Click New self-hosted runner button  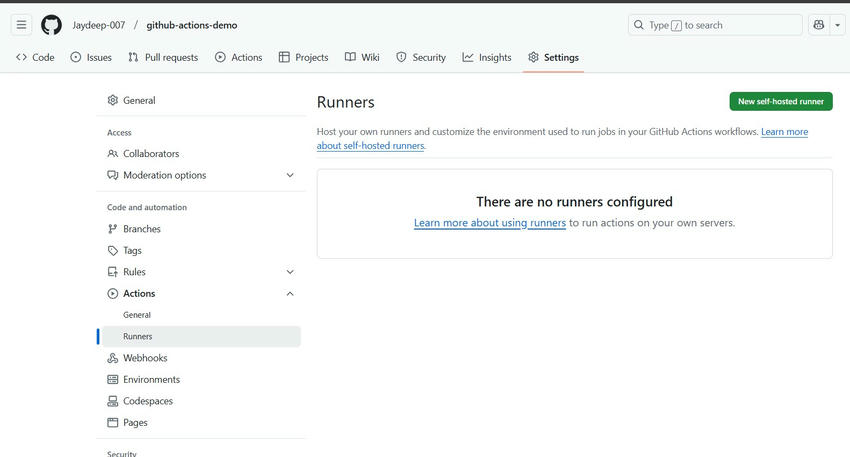click(x=781, y=101)
